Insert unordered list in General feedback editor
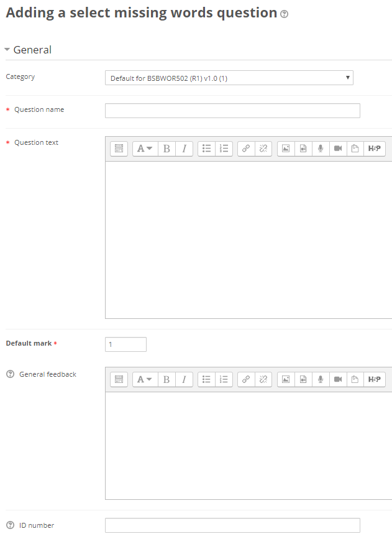This screenshot has height=539, width=392. click(x=206, y=379)
